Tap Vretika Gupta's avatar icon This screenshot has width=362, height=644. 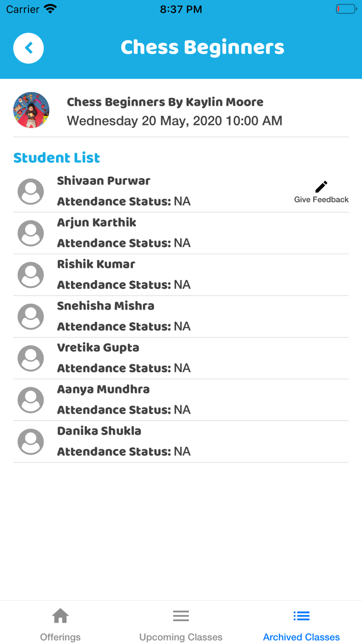(31, 358)
